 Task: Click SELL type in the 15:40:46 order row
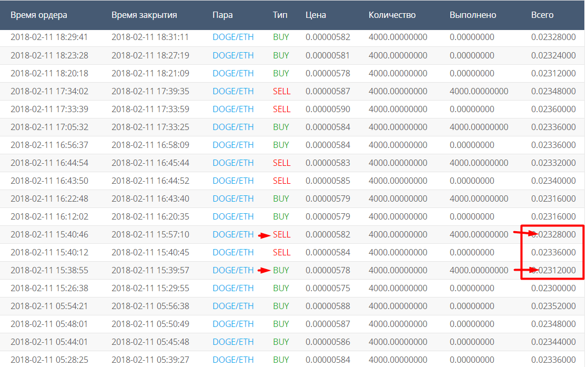pos(281,234)
